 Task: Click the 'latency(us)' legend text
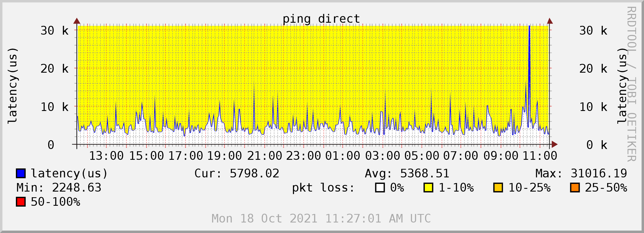click(x=69, y=173)
